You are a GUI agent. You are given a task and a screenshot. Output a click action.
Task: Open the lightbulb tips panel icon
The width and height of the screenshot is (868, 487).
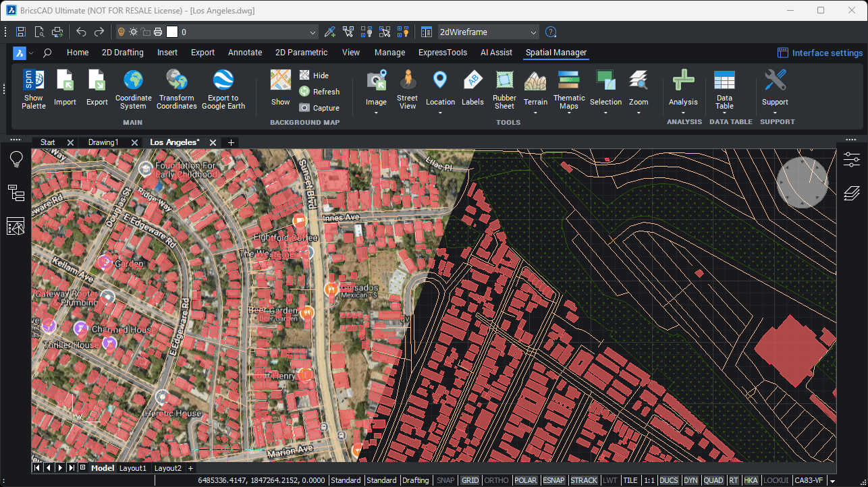pyautogui.click(x=16, y=159)
